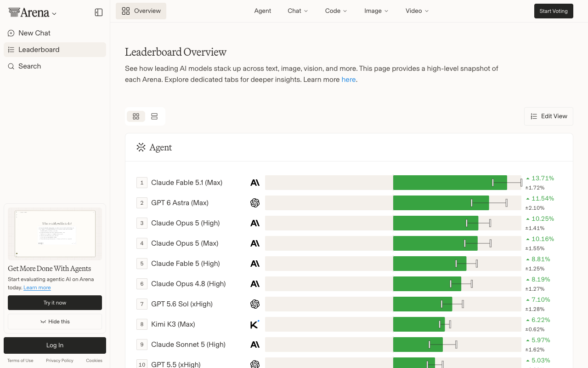
Task: Click GPT 6 Astra (Max) model name
Action: pyautogui.click(x=180, y=203)
